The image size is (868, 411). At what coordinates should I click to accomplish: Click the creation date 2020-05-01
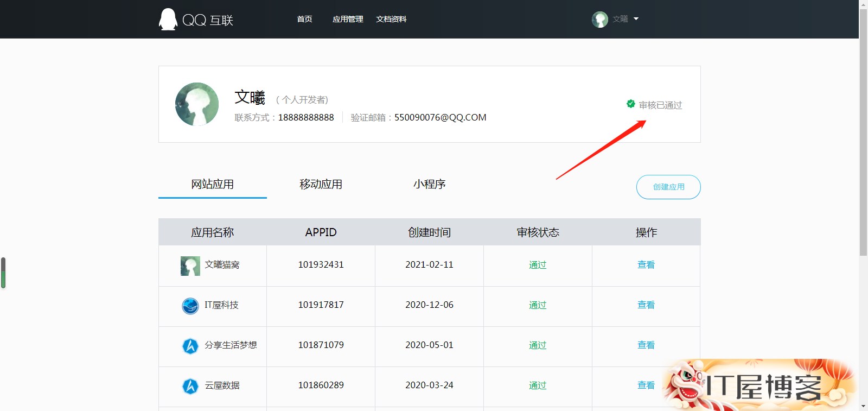[x=429, y=345]
